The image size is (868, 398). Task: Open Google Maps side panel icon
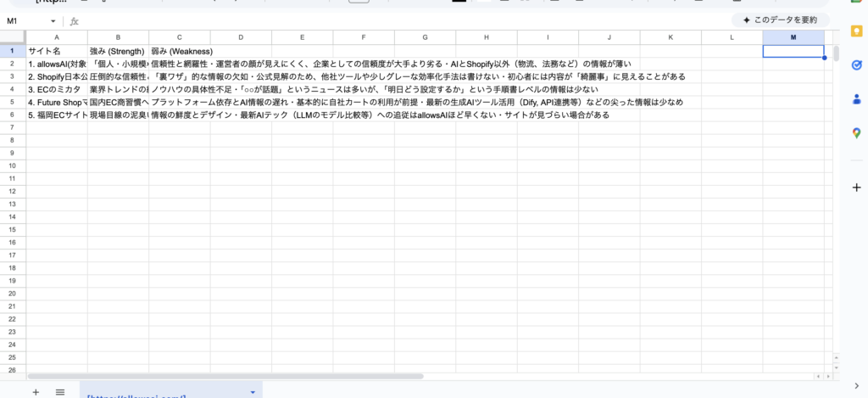856,132
